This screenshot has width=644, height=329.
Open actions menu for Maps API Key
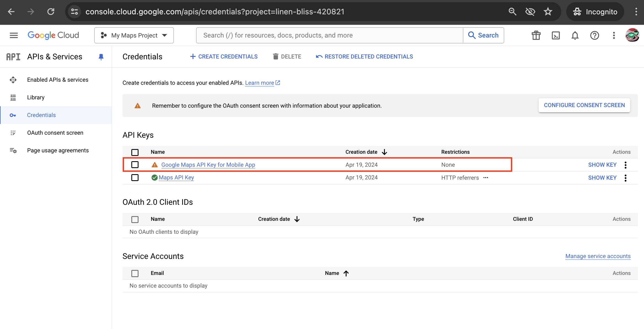pyautogui.click(x=626, y=178)
